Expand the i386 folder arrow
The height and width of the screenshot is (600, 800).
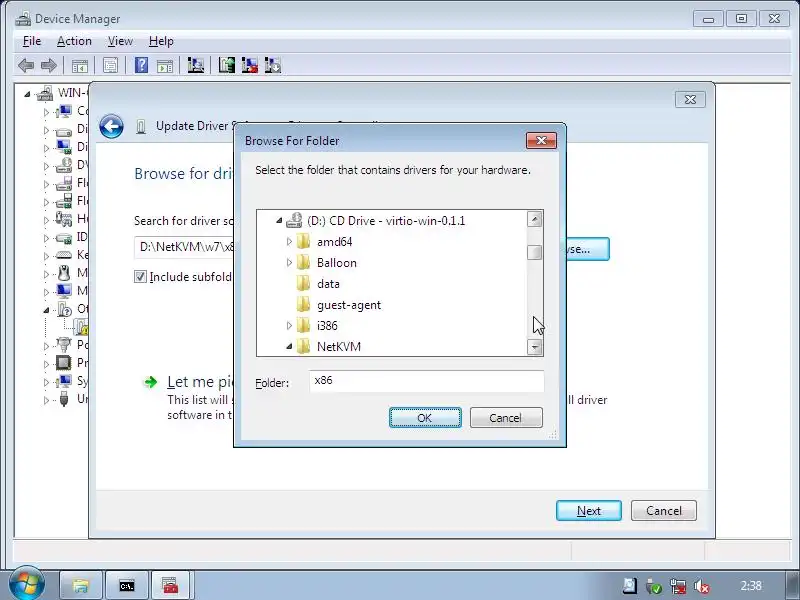click(x=289, y=325)
